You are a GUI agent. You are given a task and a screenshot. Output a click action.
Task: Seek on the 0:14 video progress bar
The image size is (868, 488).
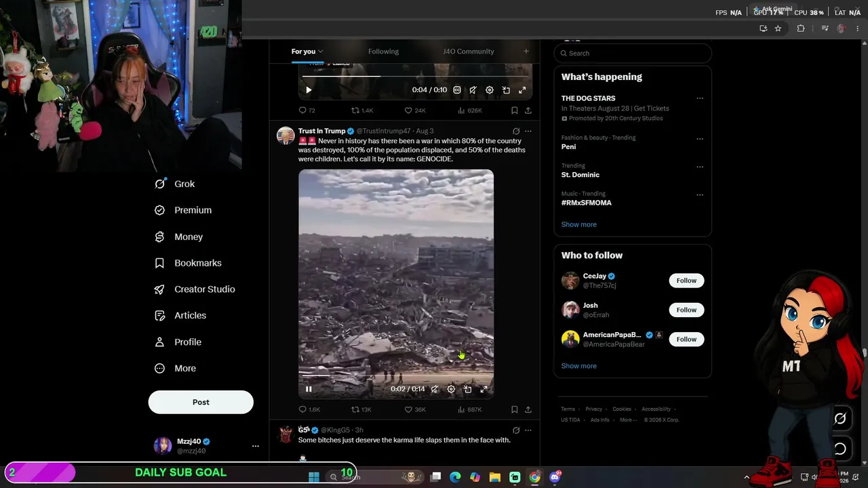pos(396,375)
